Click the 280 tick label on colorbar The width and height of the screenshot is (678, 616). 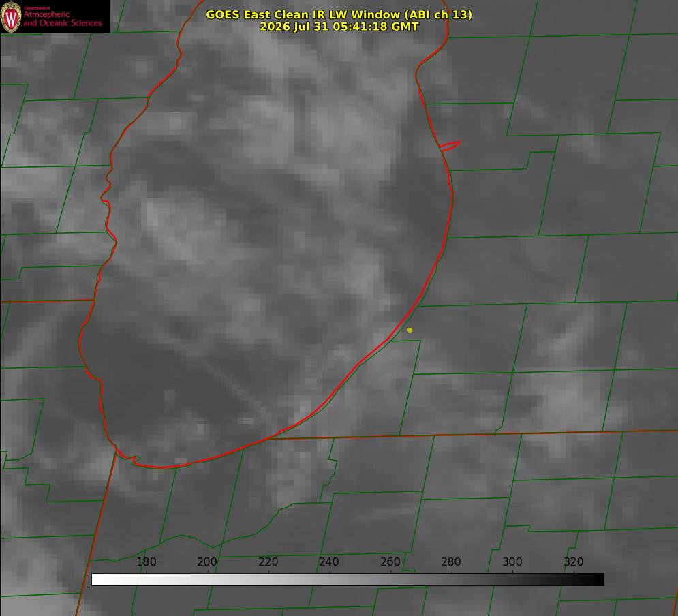coord(451,561)
